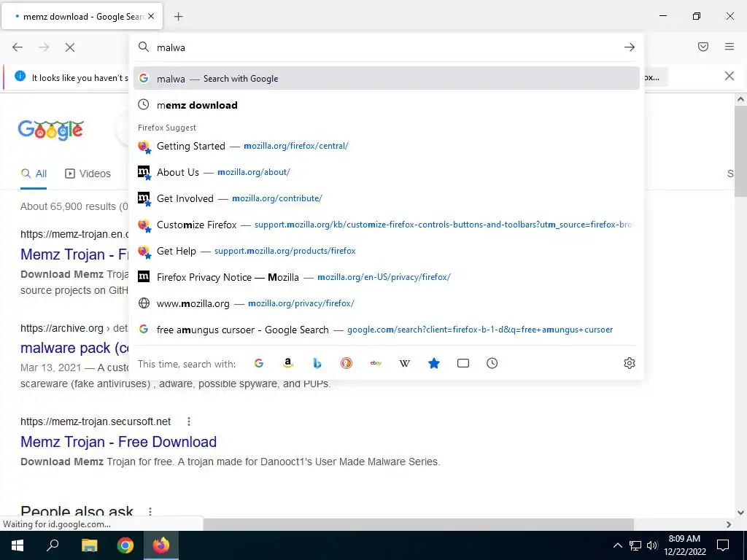Choose the About Us mozilla.org suggestion

click(387, 172)
